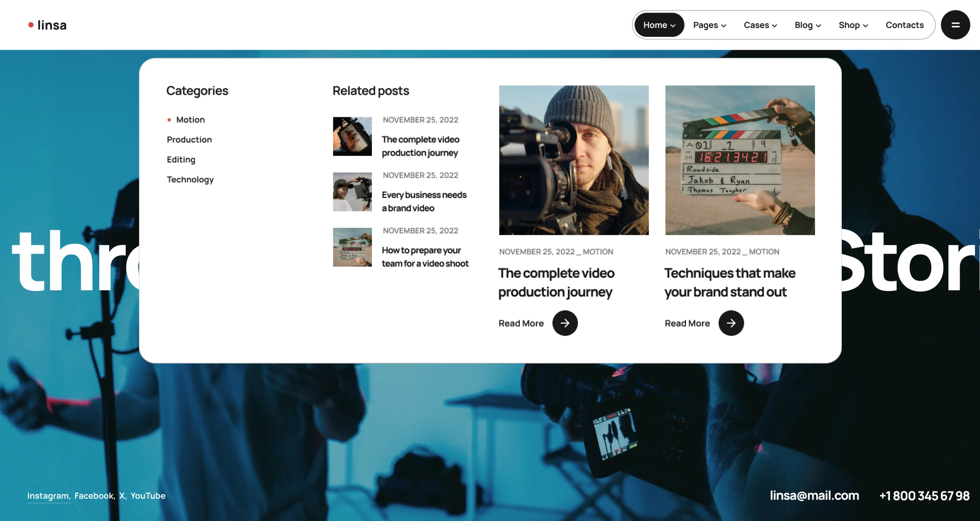The height and width of the screenshot is (521, 980).
Task: Open the Technology category
Action: pos(190,180)
